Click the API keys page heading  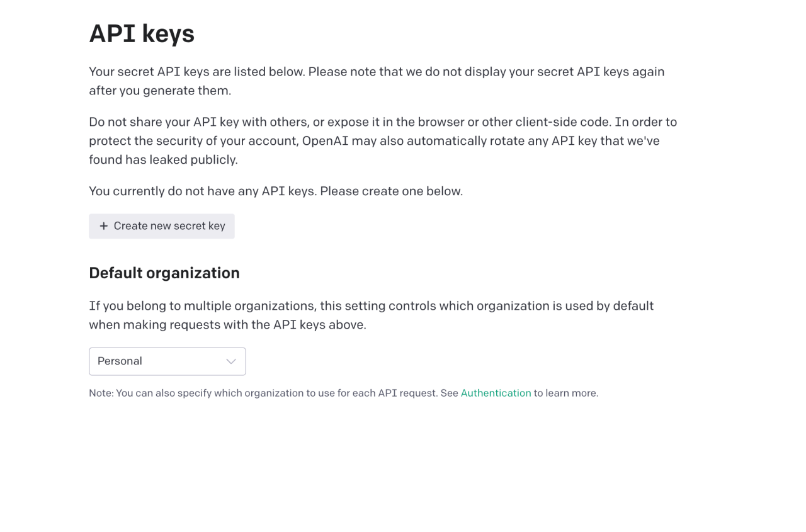tap(142, 34)
